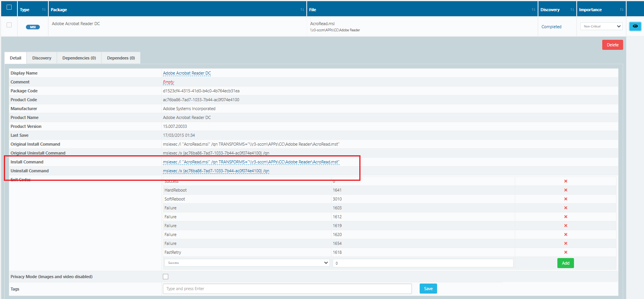
Task: Open the exit code type dropdown showing Success
Action: pyautogui.click(x=247, y=263)
